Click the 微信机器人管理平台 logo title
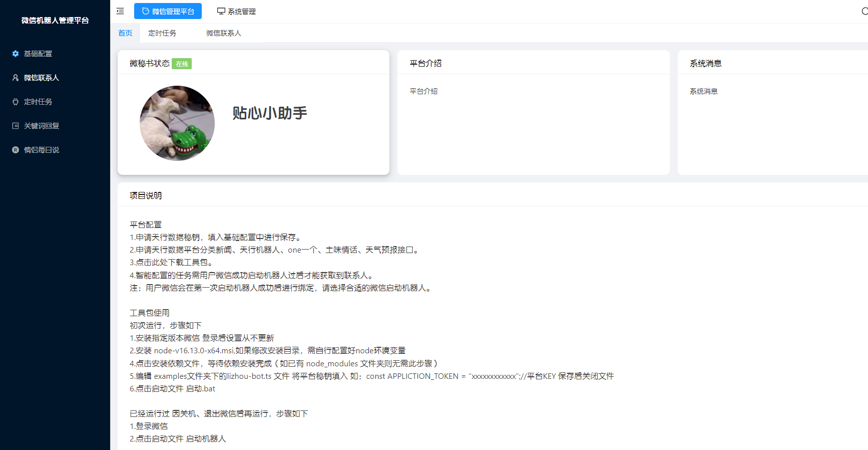The image size is (868, 450). point(55,21)
